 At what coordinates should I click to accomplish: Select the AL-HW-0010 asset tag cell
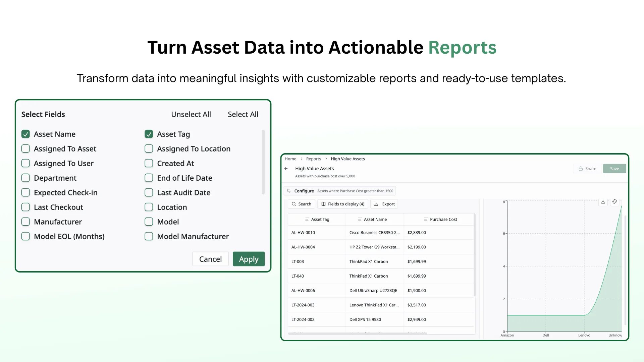[x=317, y=233]
